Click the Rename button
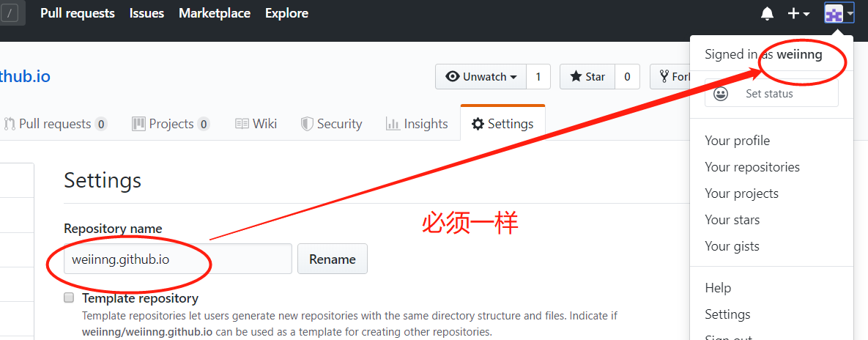868x340 pixels. [332, 259]
